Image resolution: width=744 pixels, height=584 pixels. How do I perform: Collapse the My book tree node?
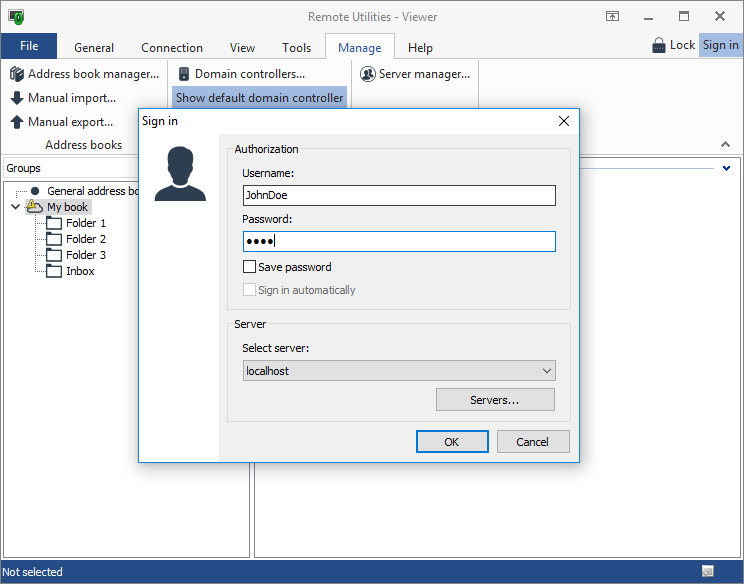pos(16,207)
